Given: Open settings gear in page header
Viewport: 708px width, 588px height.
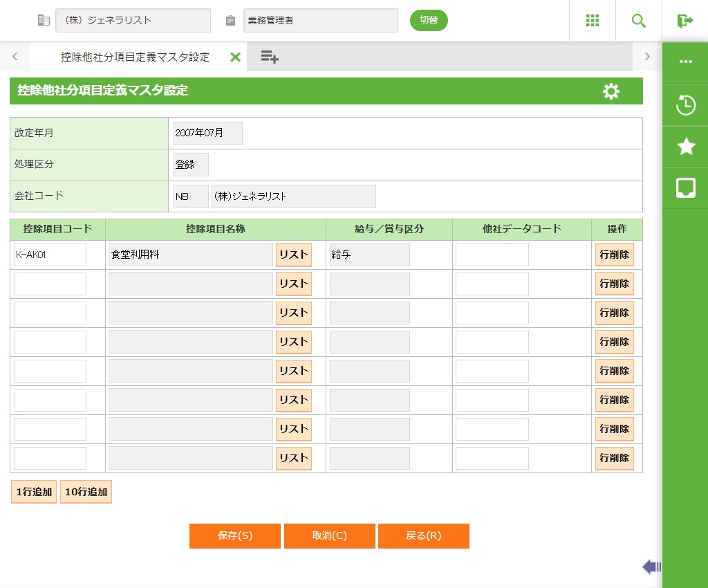Looking at the screenshot, I should click(611, 91).
